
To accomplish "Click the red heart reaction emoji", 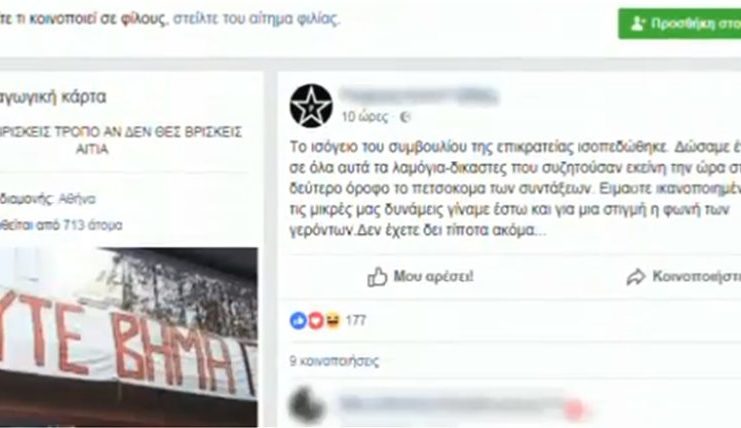I will [316, 321].
